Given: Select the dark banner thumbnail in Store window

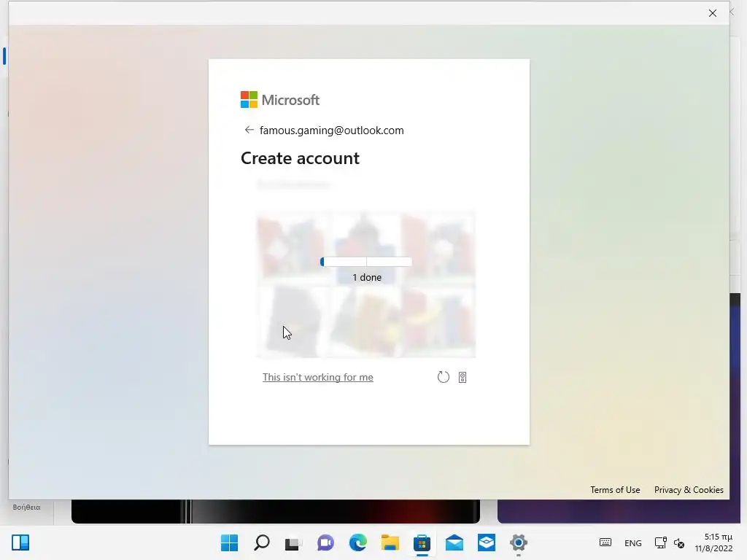Looking at the screenshot, I should (x=275, y=511).
